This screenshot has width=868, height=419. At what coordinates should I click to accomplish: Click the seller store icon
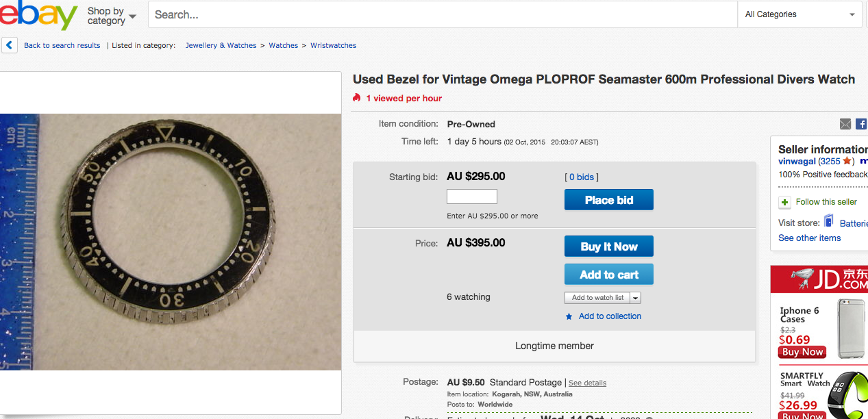click(829, 222)
